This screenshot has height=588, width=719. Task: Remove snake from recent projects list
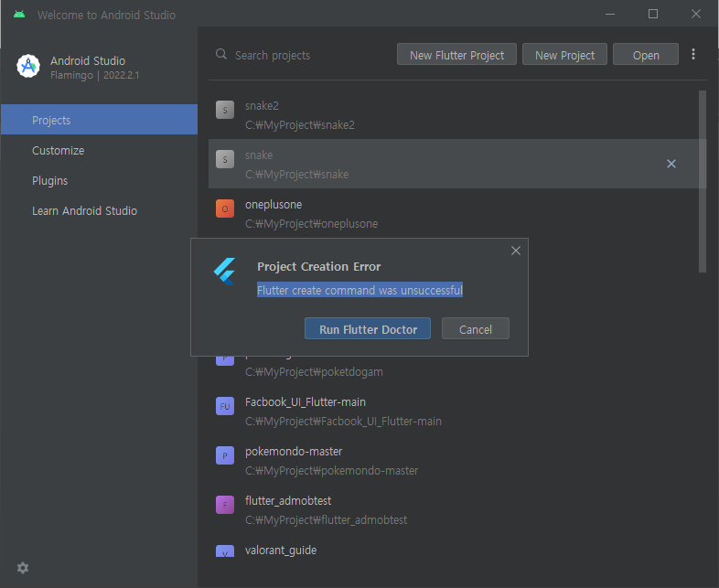tap(671, 164)
